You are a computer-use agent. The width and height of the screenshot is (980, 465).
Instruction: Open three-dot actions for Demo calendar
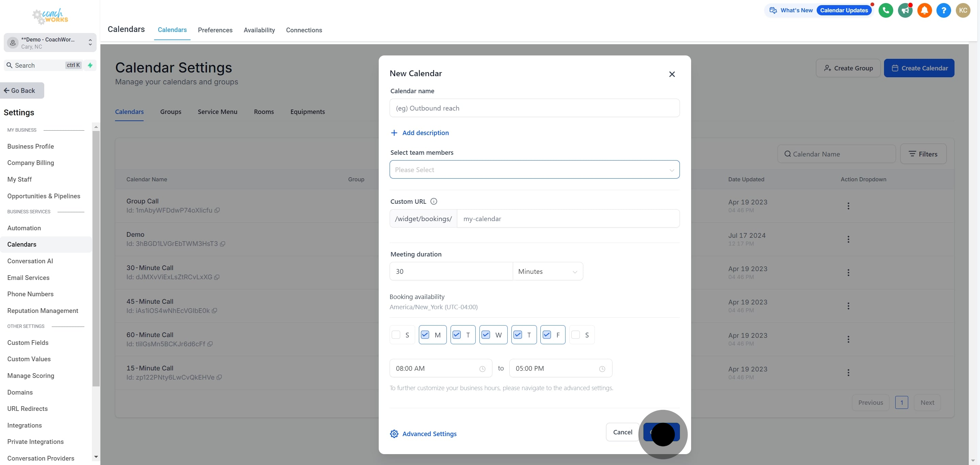coord(848,239)
